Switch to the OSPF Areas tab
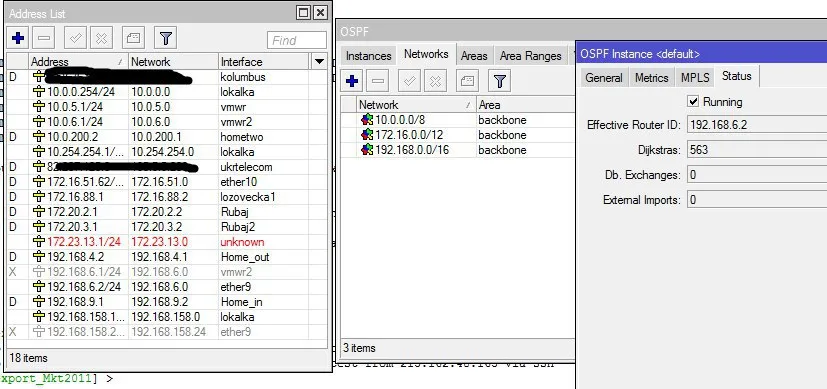This screenshot has height=389, width=827. click(x=474, y=56)
